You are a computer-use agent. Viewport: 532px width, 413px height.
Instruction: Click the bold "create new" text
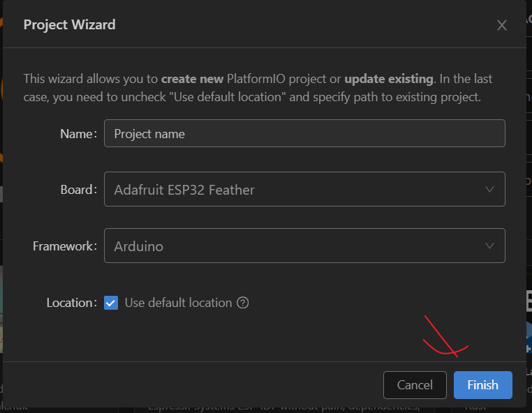pos(192,78)
